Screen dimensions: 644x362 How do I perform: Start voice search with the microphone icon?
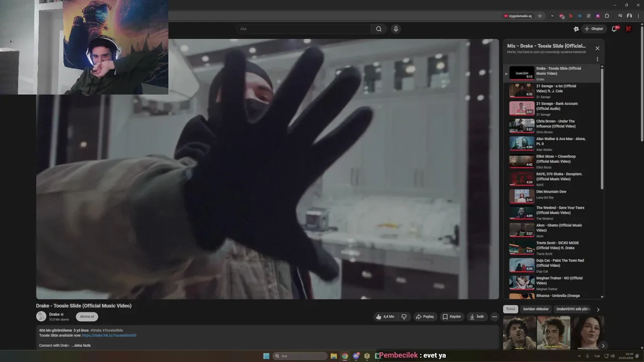click(x=396, y=29)
